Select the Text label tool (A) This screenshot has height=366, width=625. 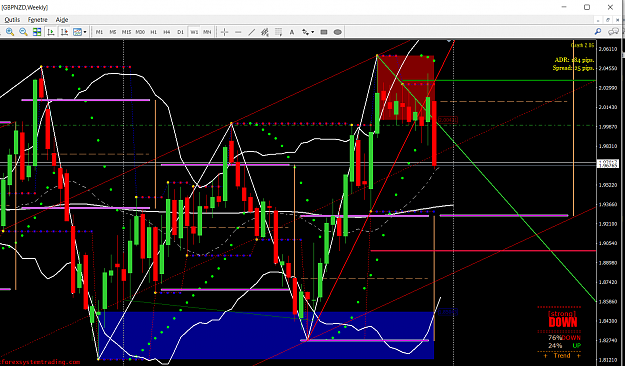tap(292, 32)
